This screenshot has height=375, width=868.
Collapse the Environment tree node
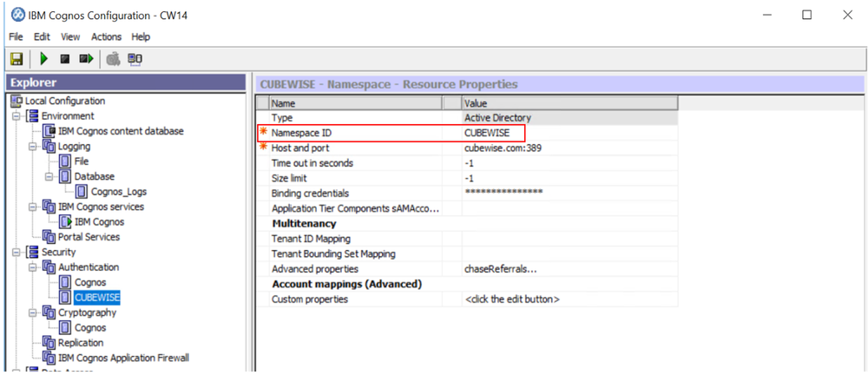[x=16, y=116]
